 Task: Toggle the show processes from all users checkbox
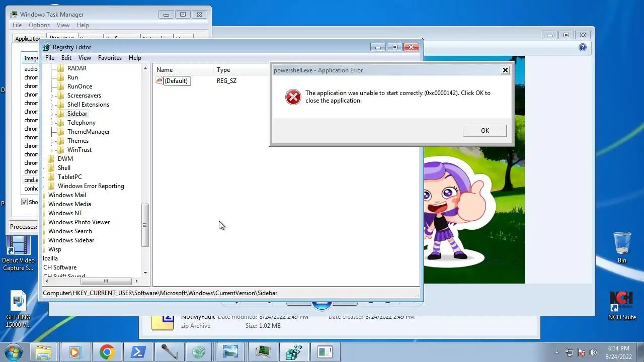pyautogui.click(x=24, y=202)
